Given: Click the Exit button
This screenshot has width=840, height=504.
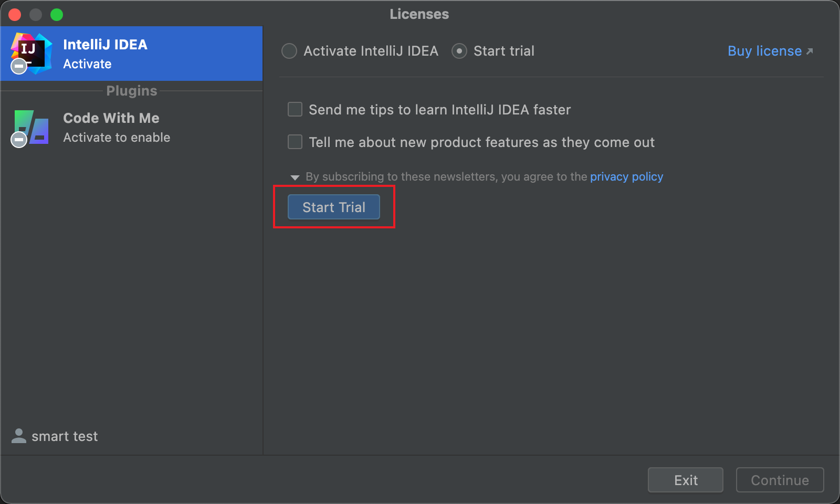Looking at the screenshot, I should click(686, 480).
